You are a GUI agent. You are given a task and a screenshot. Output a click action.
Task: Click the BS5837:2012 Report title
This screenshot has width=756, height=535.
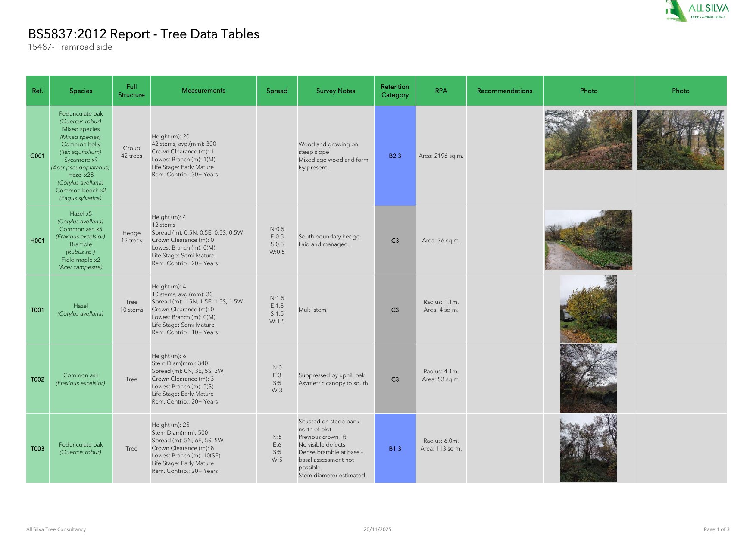144,34
